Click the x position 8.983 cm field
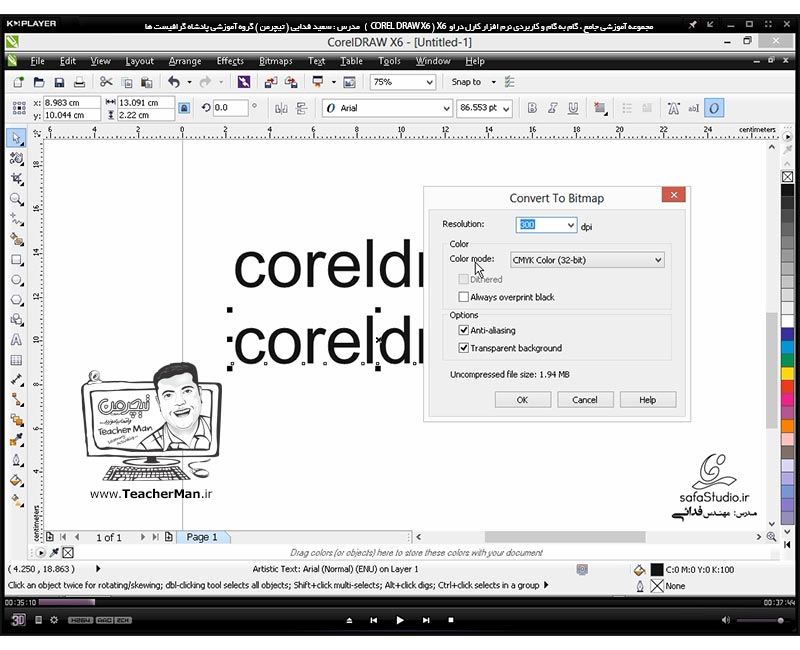Viewport: 800px width, 650px height. (71, 103)
